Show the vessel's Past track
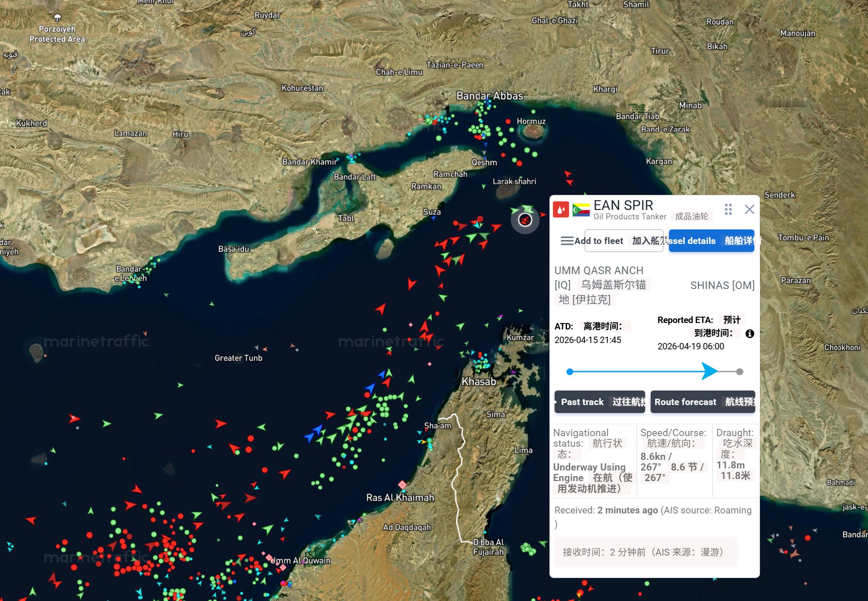The height and width of the screenshot is (601, 868). [x=600, y=402]
